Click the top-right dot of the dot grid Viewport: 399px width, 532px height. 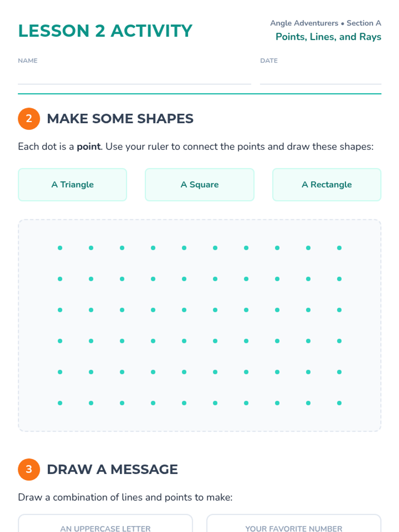pos(339,248)
